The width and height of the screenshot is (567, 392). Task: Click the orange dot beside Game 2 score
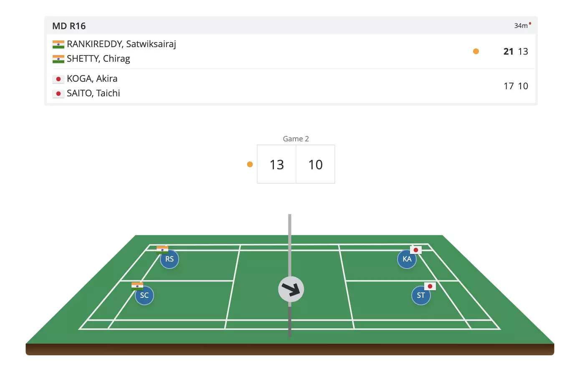point(250,164)
